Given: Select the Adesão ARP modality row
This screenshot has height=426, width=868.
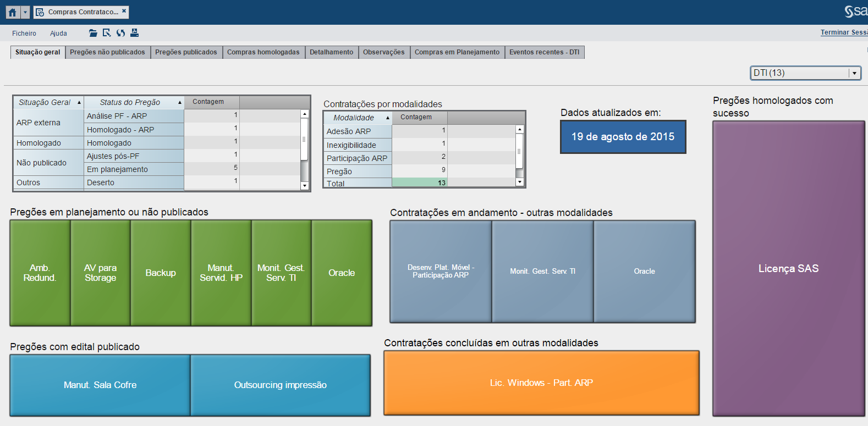Looking at the screenshot, I should 358,131.
